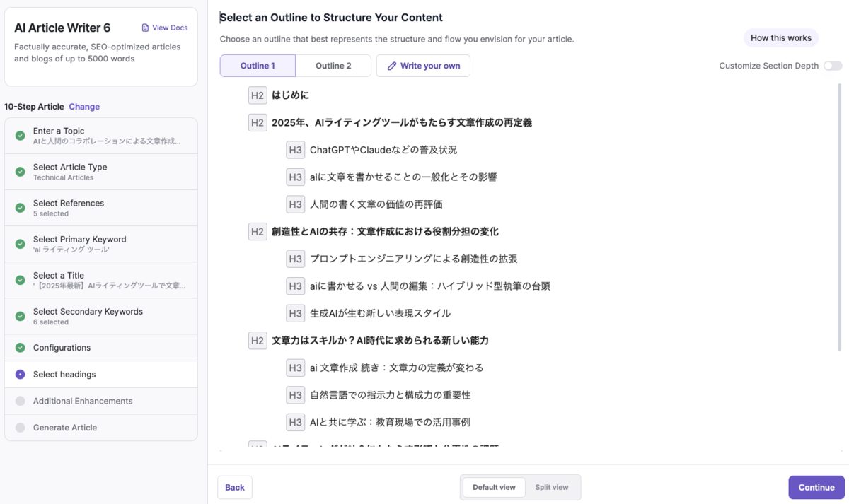Click H3 badge beside AIと共に学ぶ：教育現場での活用事例
The image size is (849, 504).
click(296, 422)
